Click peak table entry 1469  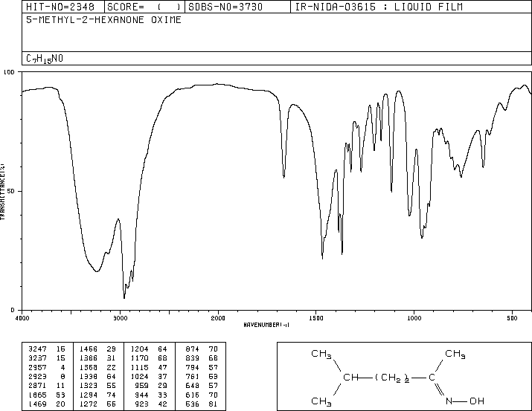click(38, 404)
